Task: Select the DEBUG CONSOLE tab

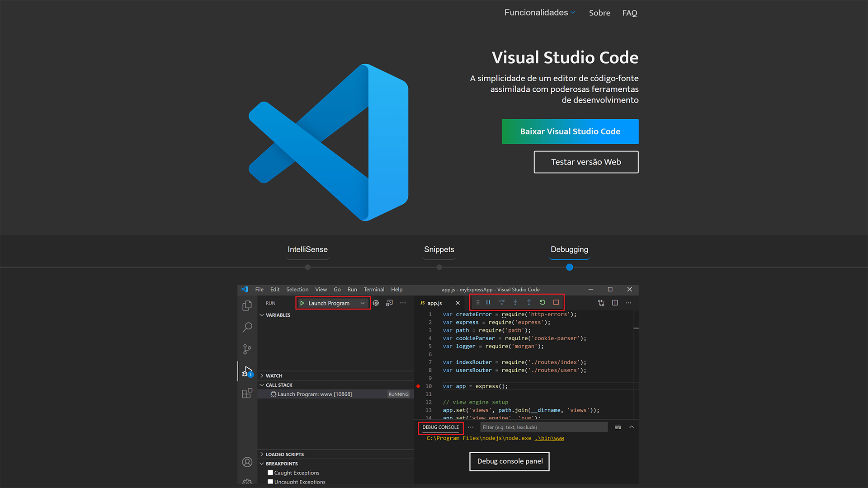Action: tap(440, 427)
